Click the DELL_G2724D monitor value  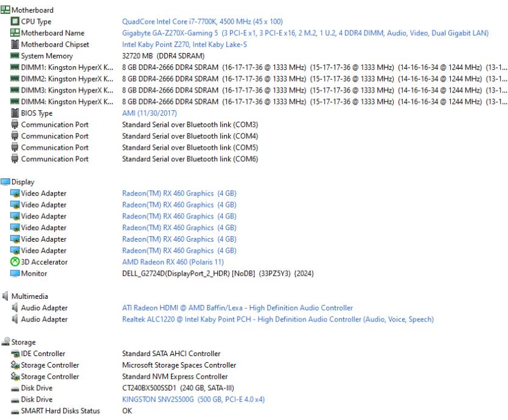point(218,273)
